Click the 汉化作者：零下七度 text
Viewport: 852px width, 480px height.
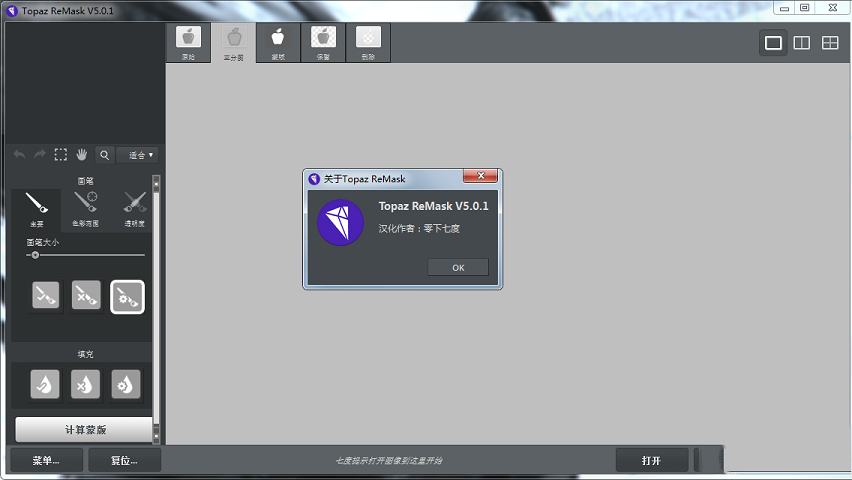coord(419,229)
